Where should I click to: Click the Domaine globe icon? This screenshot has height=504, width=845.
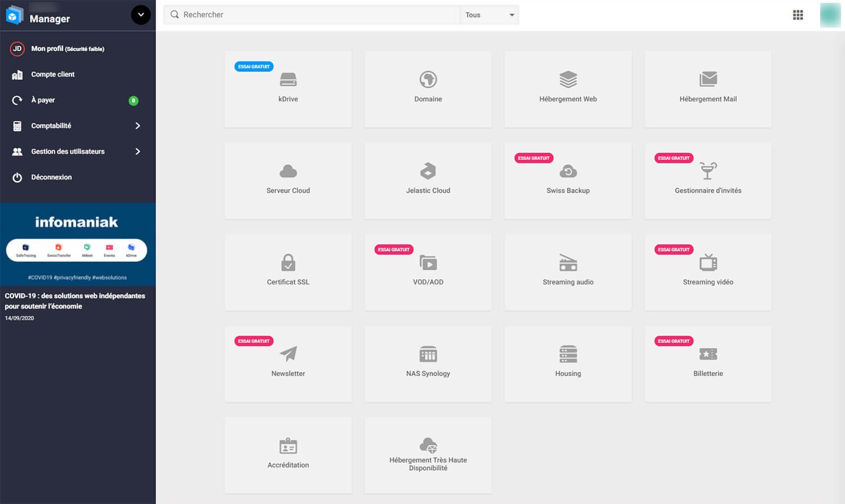coord(428,79)
